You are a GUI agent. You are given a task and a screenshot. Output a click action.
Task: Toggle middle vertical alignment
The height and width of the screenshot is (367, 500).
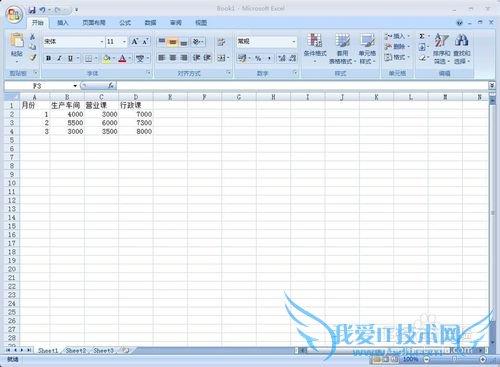[172, 42]
